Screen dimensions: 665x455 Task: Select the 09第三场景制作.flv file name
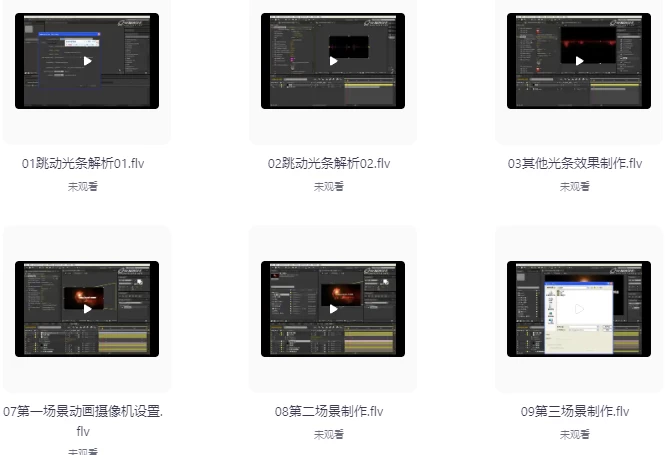tap(575, 411)
